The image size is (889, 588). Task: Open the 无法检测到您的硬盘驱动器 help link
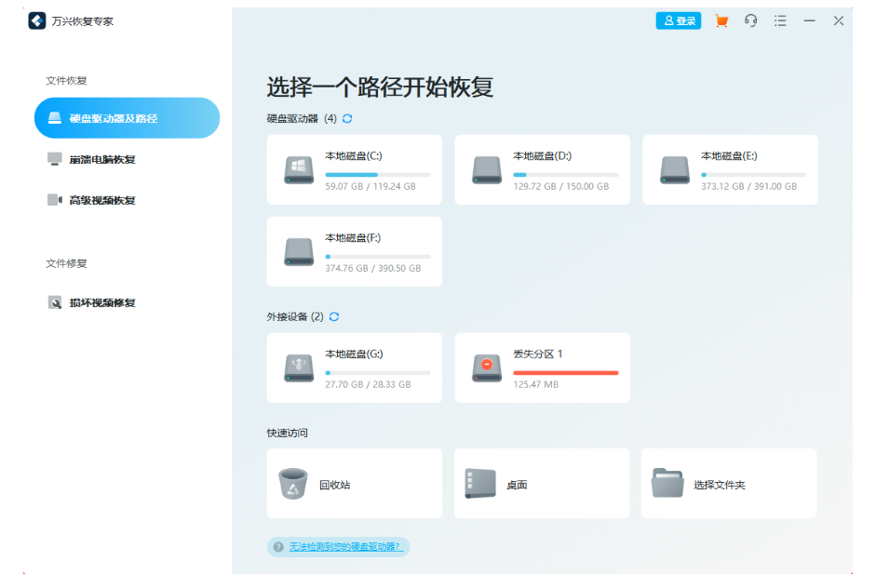click(343, 547)
